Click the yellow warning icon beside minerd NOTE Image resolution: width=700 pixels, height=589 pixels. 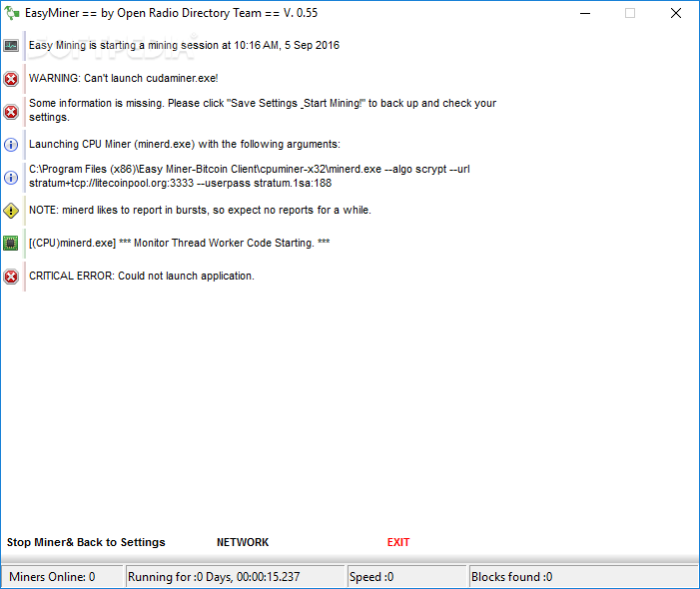11,211
